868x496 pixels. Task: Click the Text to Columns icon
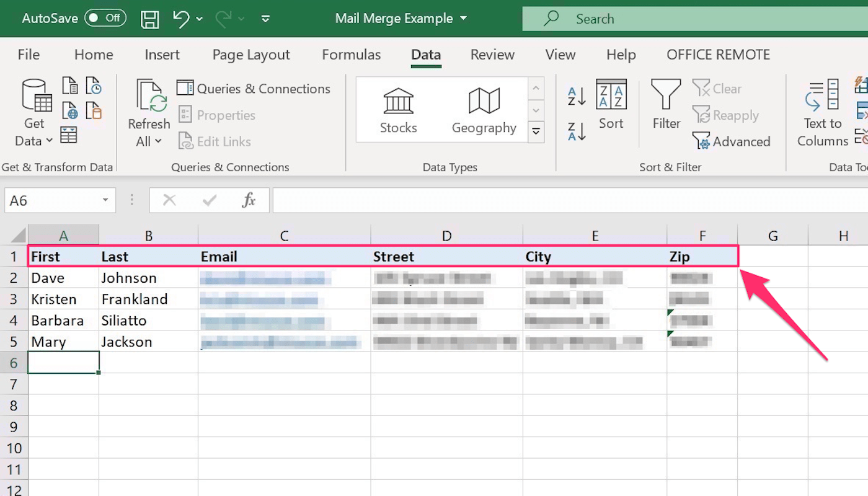click(823, 113)
